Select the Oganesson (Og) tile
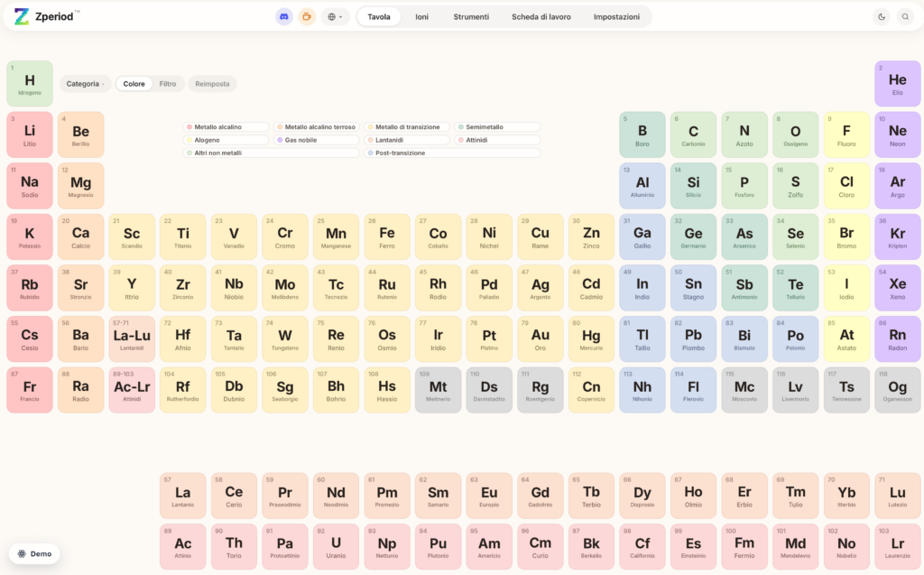The height and width of the screenshot is (575, 924). [898, 390]
